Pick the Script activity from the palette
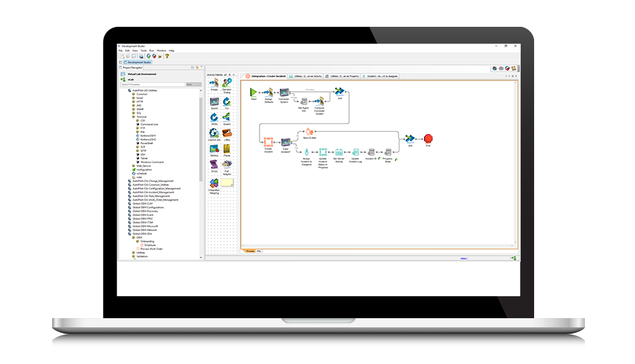This screenshot has height=364, width=635. tap(214, 164)
